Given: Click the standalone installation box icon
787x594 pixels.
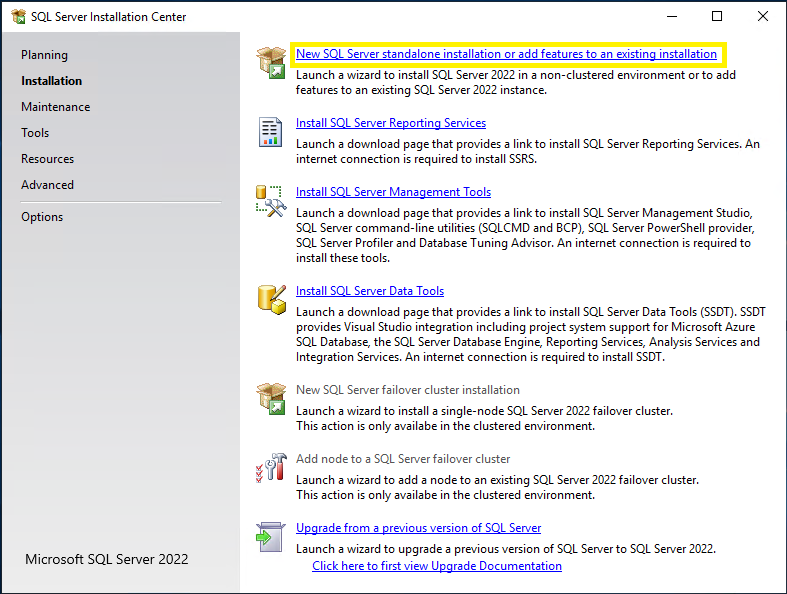Looking at the screenshot, I should [x=271, y=62].
